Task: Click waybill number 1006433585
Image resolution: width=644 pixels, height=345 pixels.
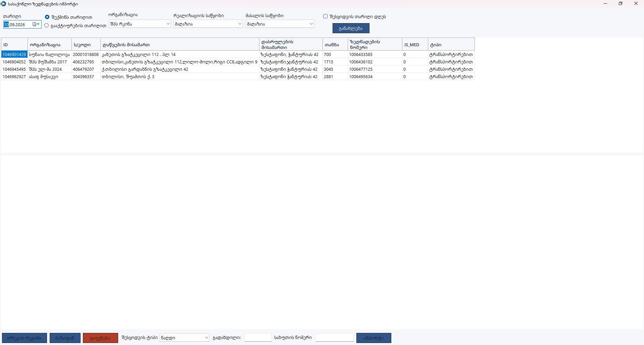Action: [x=375, y=54]
